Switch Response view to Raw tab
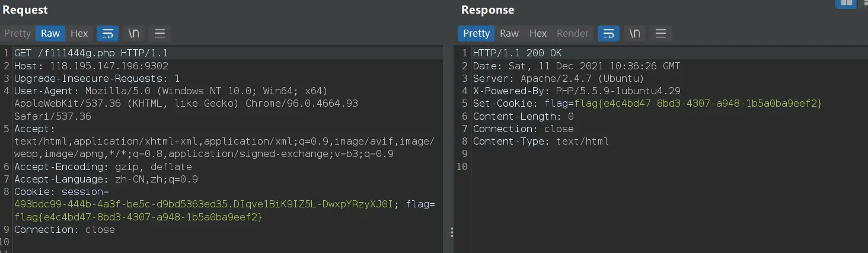Viewport: 868px width, 253px height. point(509,33)
